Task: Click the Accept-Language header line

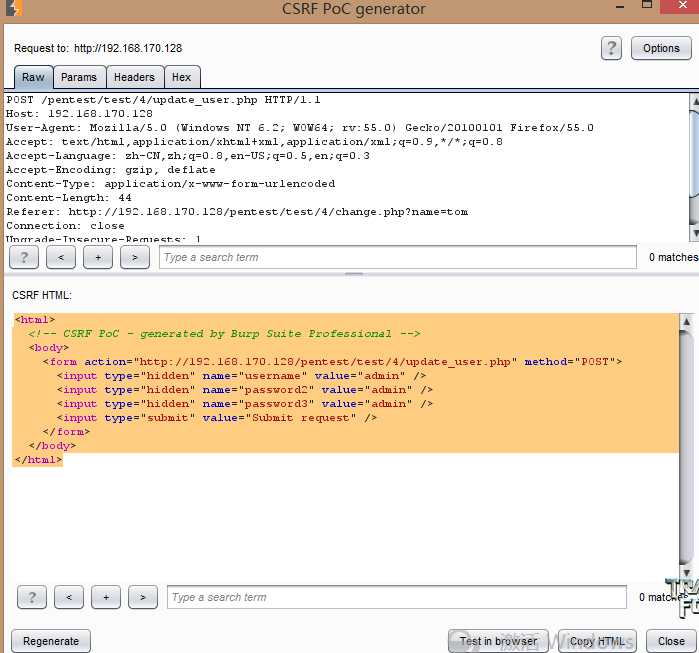Action: coord(188,156)
